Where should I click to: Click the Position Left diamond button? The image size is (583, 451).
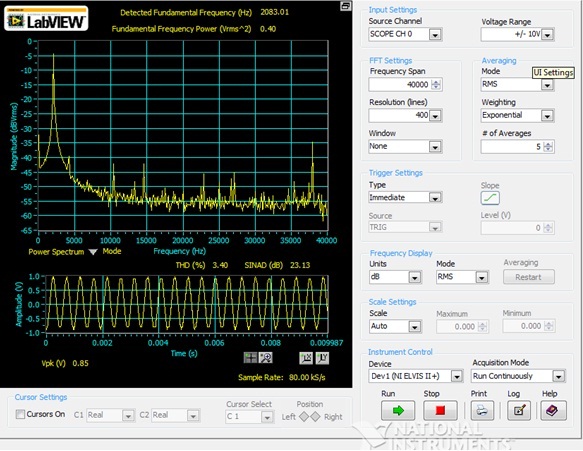tap(304, 417)
